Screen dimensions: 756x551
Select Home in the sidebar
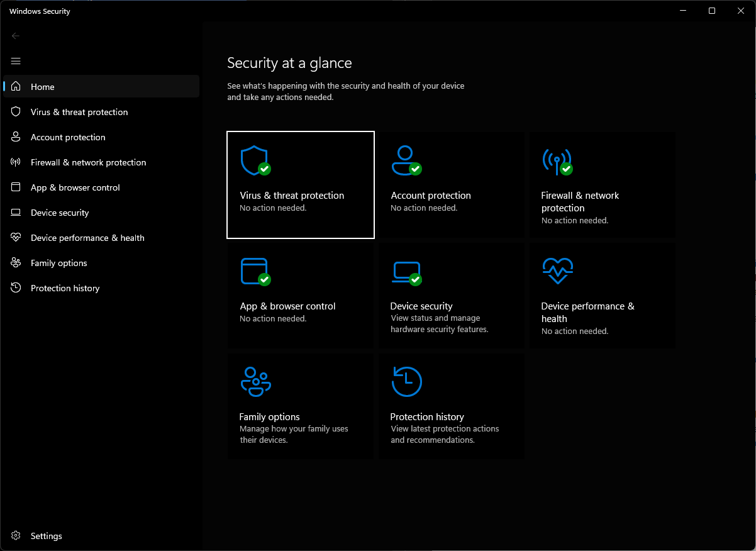coord(101,87)
